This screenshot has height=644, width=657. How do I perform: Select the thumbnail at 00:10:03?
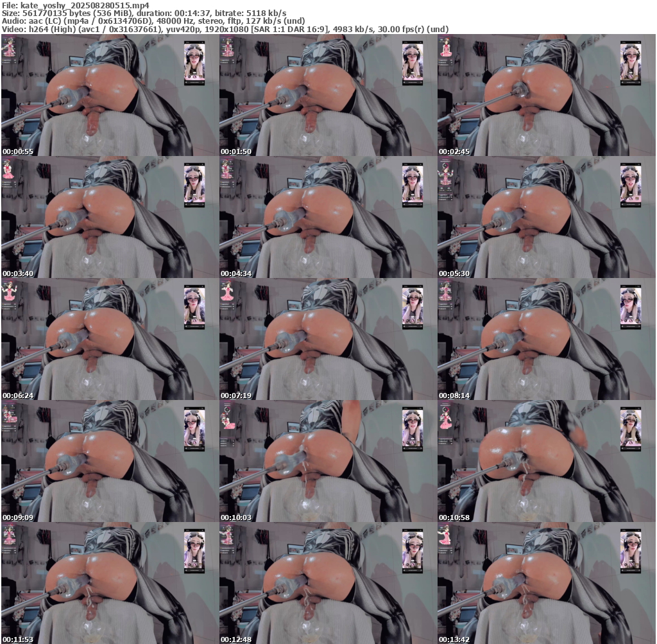(x=328, y=462)
